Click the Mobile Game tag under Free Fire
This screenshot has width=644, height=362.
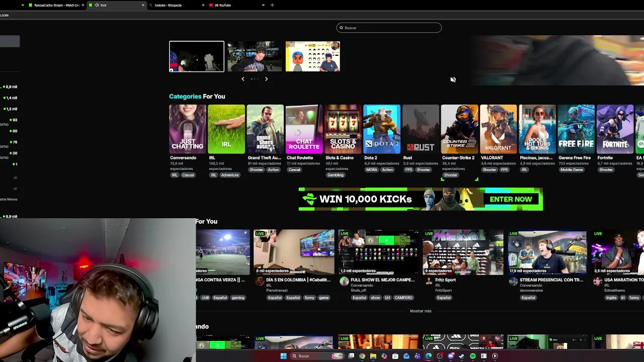click(572, 169)
